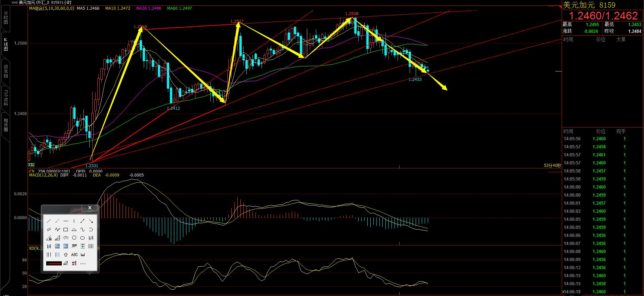The image size is (644, 296).
Task: Select the arrow drawing tool
Action: click(x=91, y=221)
